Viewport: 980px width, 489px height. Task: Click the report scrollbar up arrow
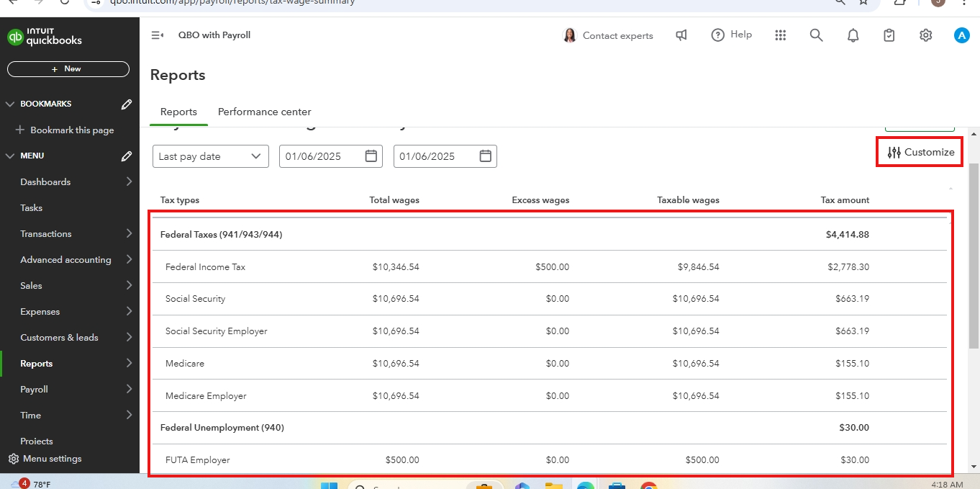click(974, 135)
